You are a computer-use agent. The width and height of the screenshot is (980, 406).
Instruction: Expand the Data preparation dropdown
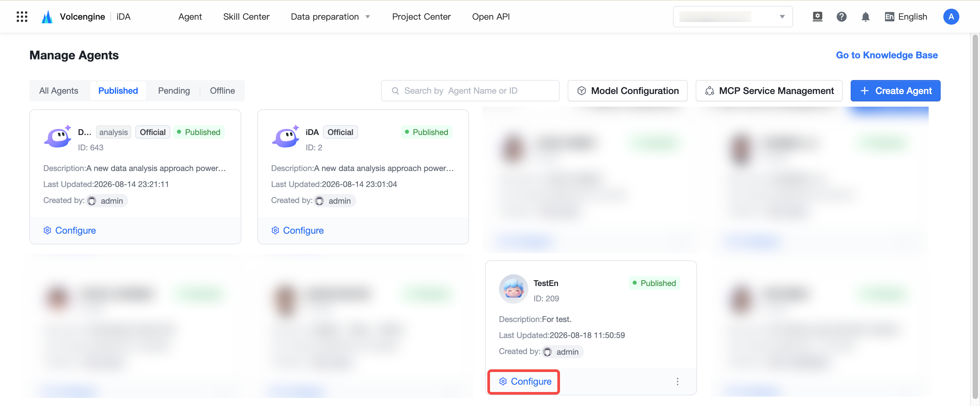[x=330, y=17]
